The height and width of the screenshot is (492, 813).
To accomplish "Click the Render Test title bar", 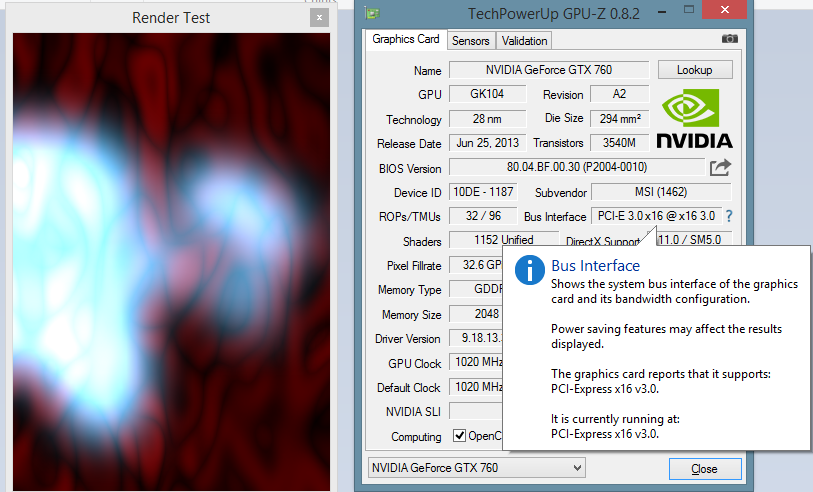I will click(x=171, y=18).
